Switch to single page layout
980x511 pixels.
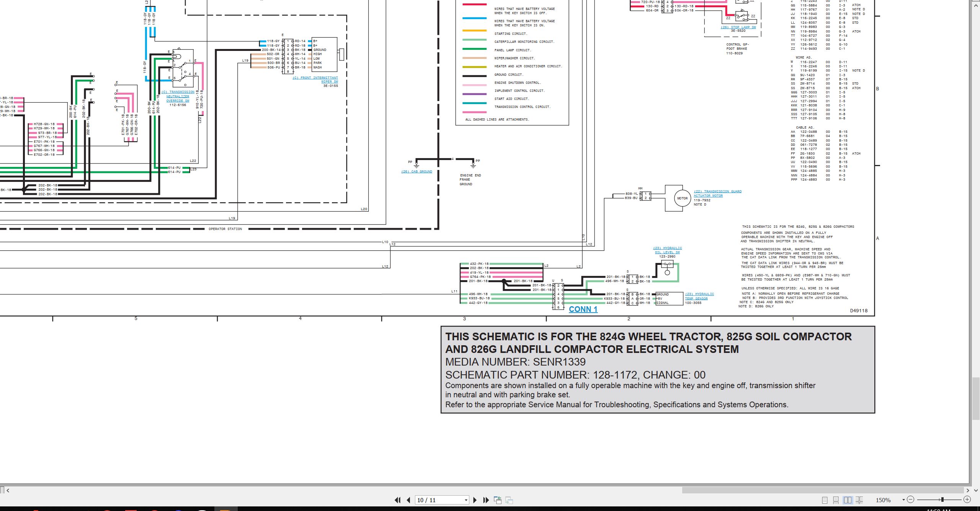(825, 500)
